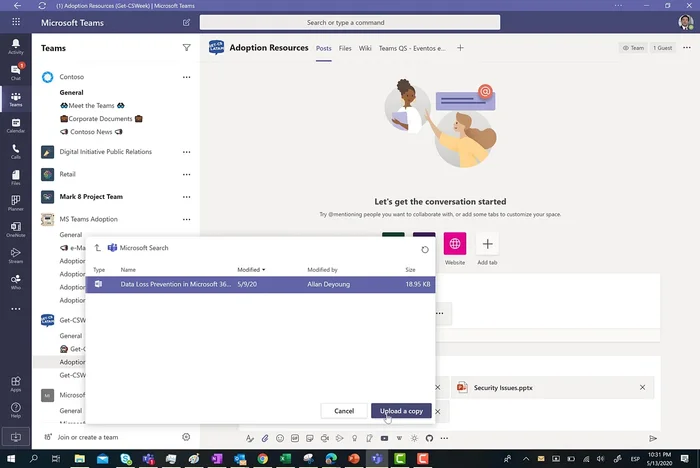Open Chat from the left rail

pos(15,72)
